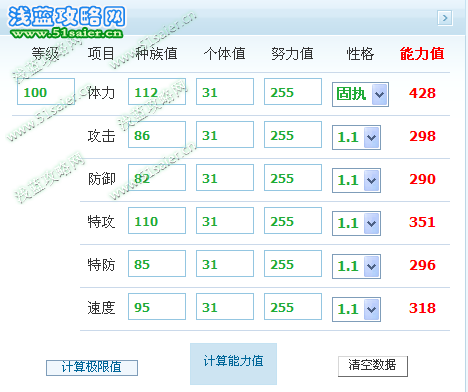
Task: Click the 特防 努力值 field
Action: pos(293,264)
